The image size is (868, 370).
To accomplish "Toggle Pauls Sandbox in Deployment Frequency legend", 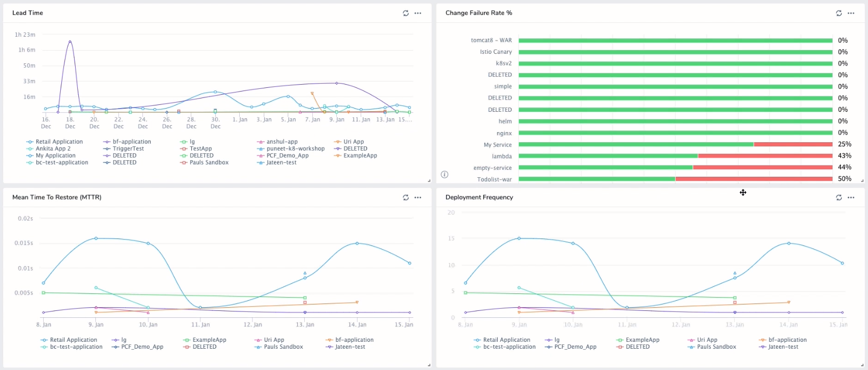I will click(x=712, y=347).
